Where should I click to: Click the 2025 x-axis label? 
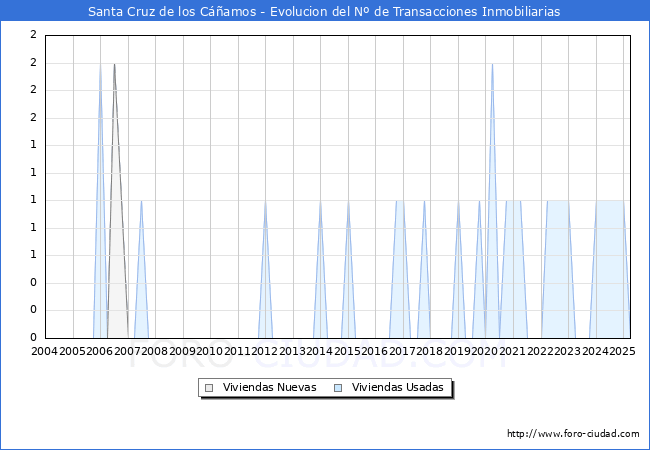[623, 351]
